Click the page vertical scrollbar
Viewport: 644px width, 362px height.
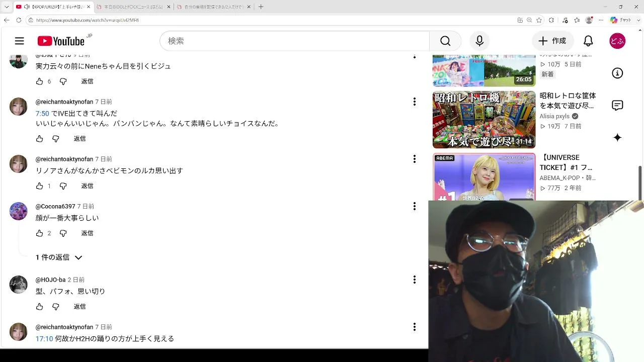pyautogui.click(x=640, y=183)
